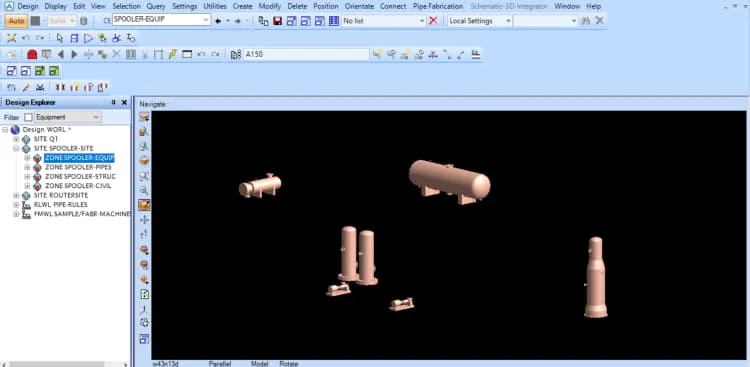Open the Connect menu

pyautogui.click(x=394, y=6)
